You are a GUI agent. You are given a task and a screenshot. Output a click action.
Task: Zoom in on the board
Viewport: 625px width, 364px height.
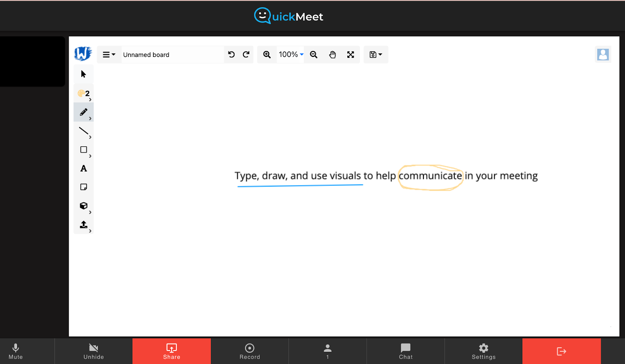[x=267, y=55]
